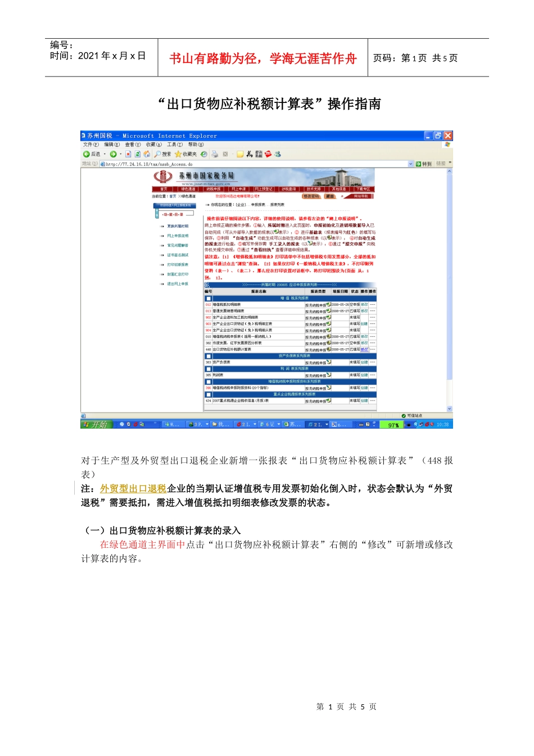
Task: Open sidebar link 常见问题解答
Action: (178, 245)
